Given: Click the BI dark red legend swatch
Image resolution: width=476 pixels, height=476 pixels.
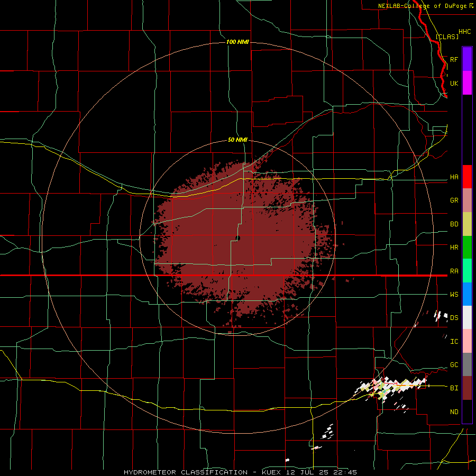Looking at the screenshot, I should point(467,388).
